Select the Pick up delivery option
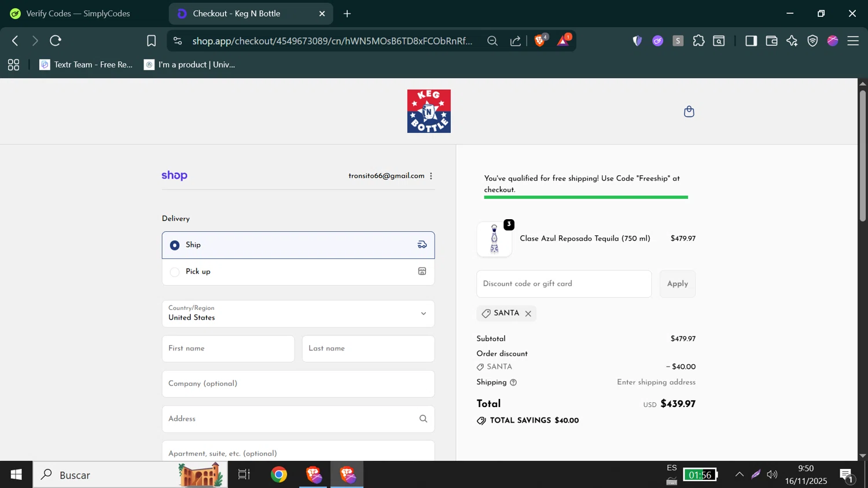The width and height of the screenshot is (868, 488). click(x=298, y=272)
